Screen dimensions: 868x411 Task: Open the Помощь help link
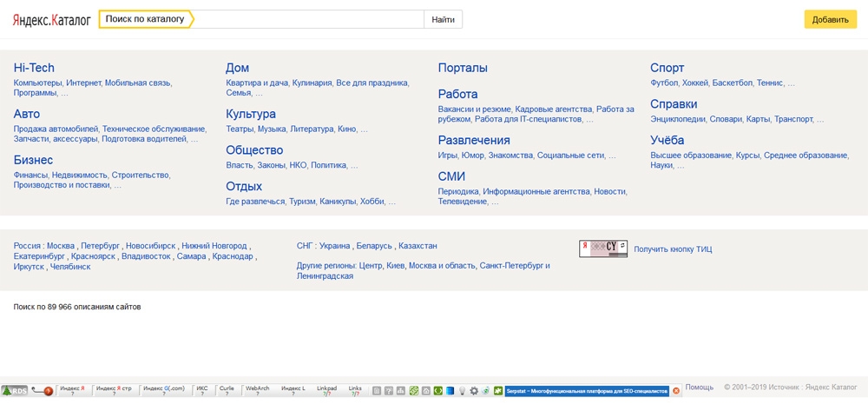click(699, 388)
